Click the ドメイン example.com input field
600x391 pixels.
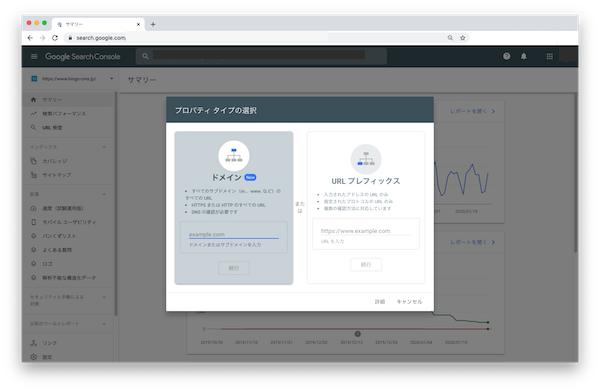coord(233,234)
